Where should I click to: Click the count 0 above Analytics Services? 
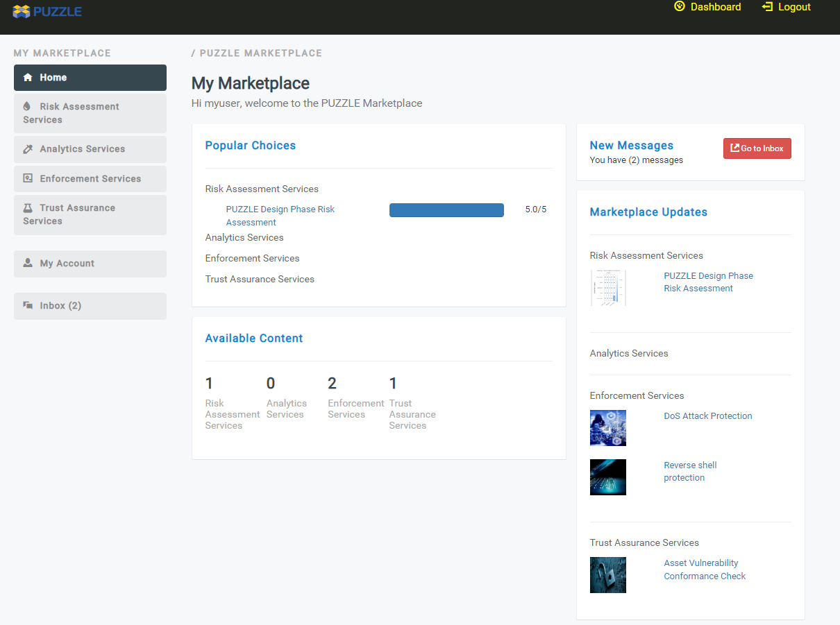[x=271, y=384]
